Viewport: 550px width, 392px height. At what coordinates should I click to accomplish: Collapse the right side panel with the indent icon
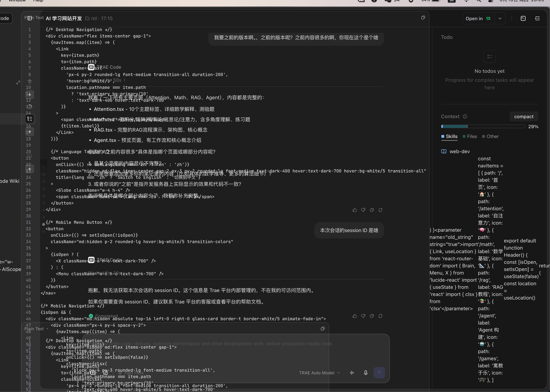click(537, 18)
